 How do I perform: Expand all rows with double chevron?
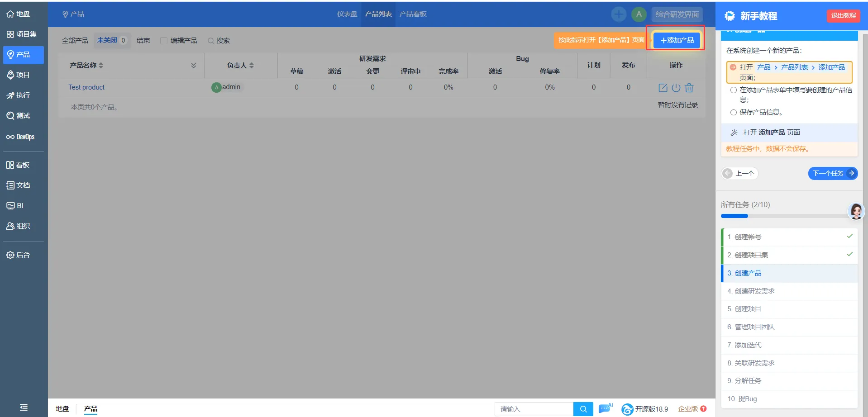point(194,66)
